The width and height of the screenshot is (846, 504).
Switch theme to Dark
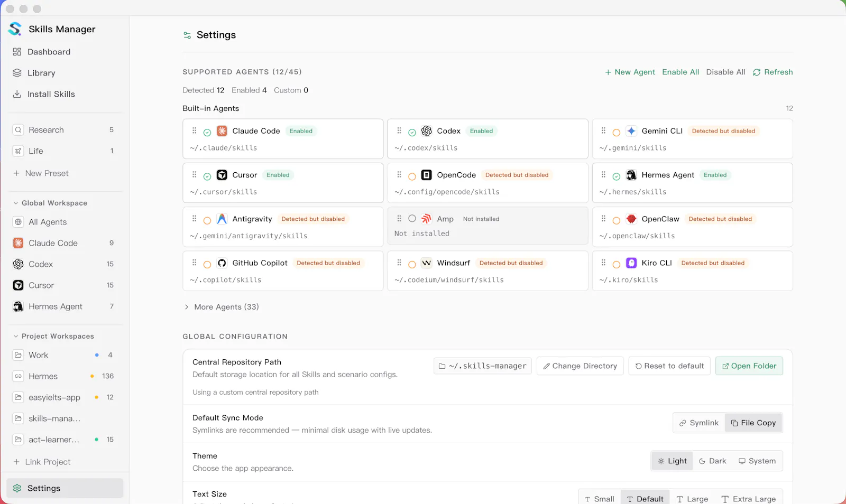click(713, 461)
